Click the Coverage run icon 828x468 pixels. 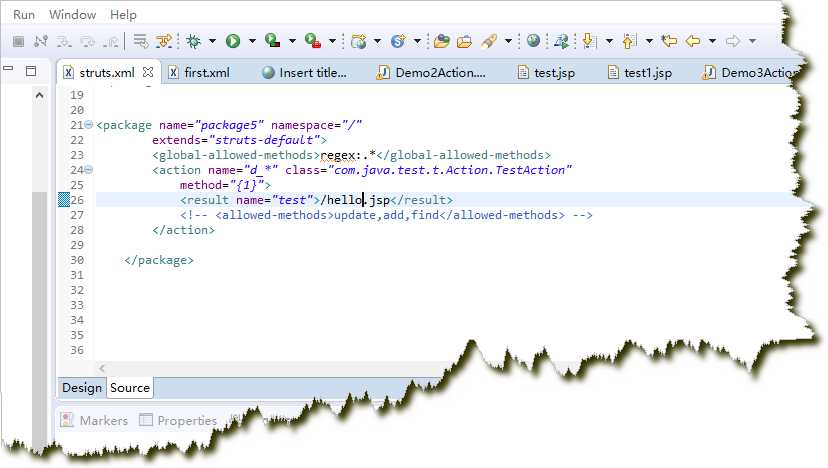[x=272, y=41]
